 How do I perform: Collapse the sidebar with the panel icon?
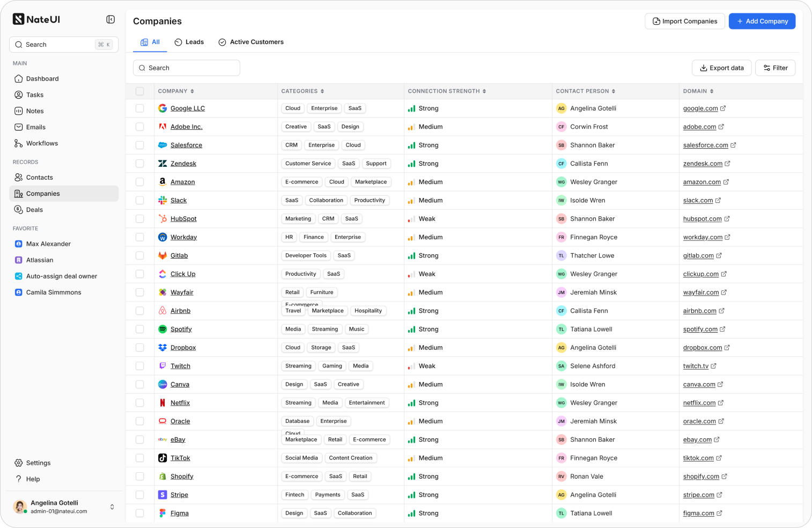110,19
